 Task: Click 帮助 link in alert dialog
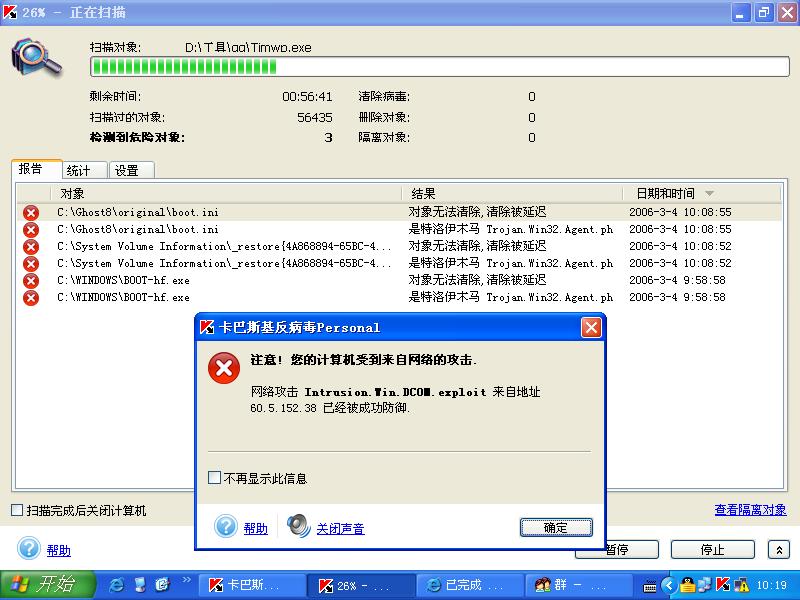point(256,529)
